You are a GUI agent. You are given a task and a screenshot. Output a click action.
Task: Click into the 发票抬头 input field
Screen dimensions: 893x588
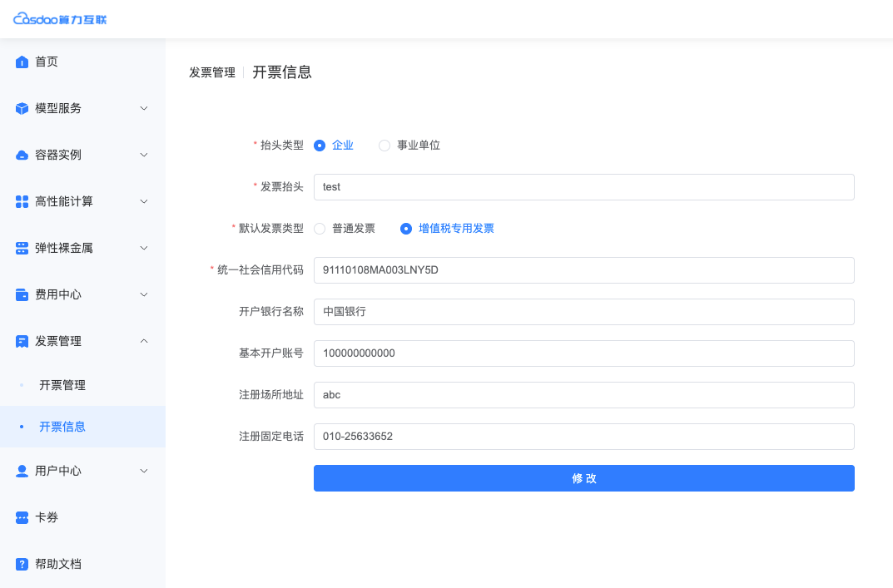583,187
